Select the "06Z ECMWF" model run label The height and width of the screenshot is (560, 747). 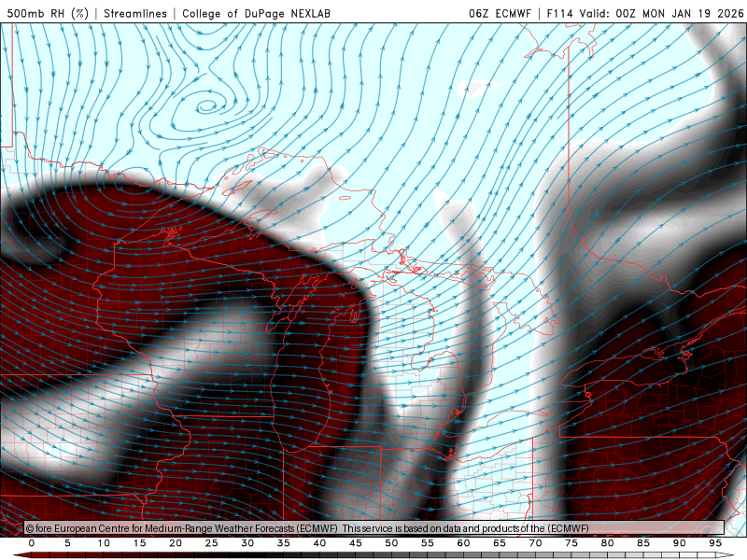[500, 13]
